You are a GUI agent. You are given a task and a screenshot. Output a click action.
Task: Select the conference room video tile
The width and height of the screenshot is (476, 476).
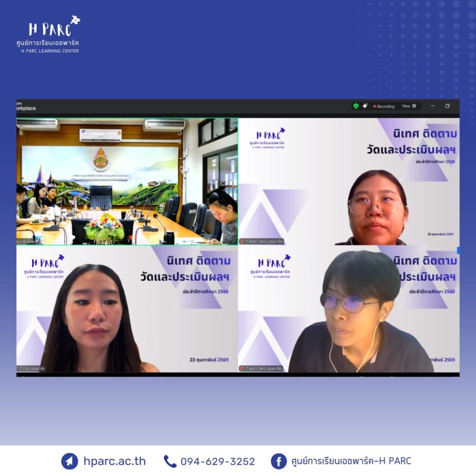(127, 181)
